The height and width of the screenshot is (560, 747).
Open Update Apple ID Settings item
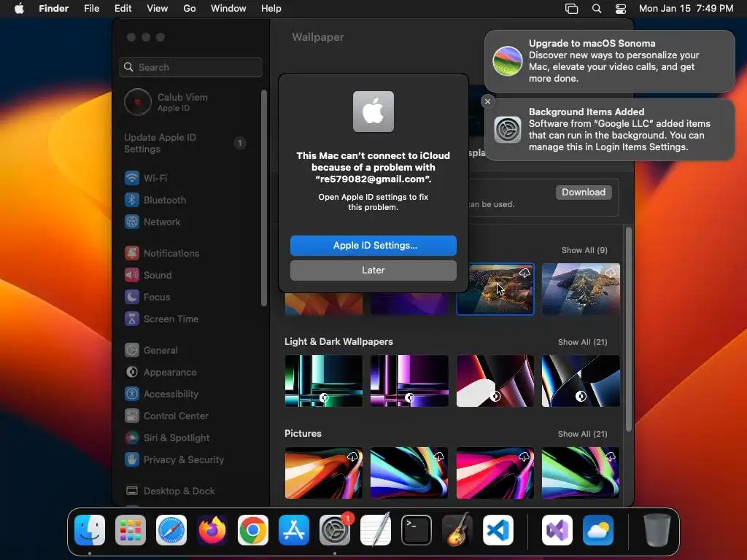click(186, 143)
